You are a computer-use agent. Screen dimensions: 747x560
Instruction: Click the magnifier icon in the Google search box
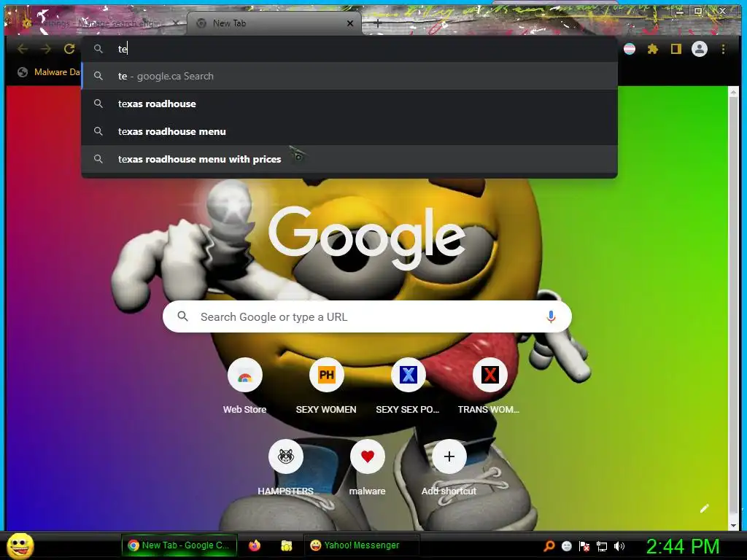[182, 316]
